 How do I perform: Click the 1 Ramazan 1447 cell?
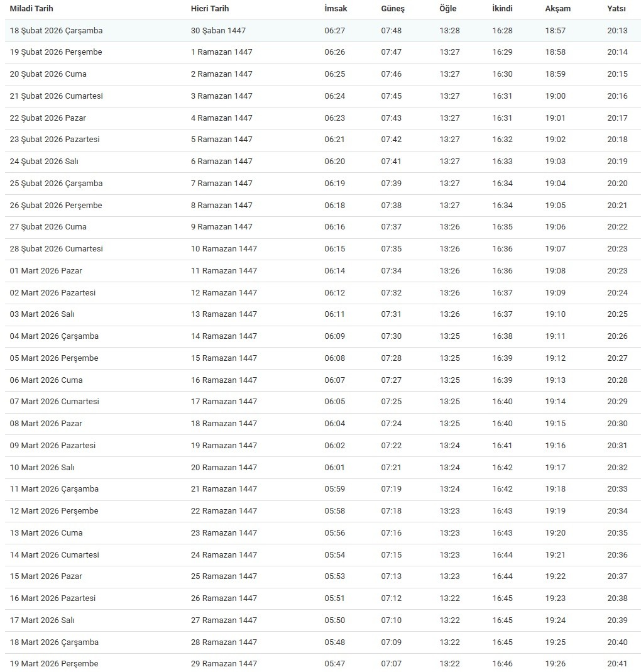coord(221,52)
